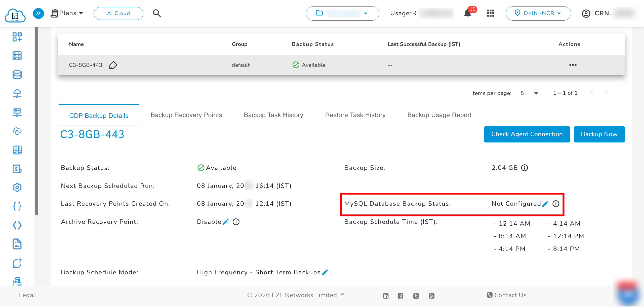Go to next page arrow
This screenshot has width=644, height=307.
(x=606, y=93)
